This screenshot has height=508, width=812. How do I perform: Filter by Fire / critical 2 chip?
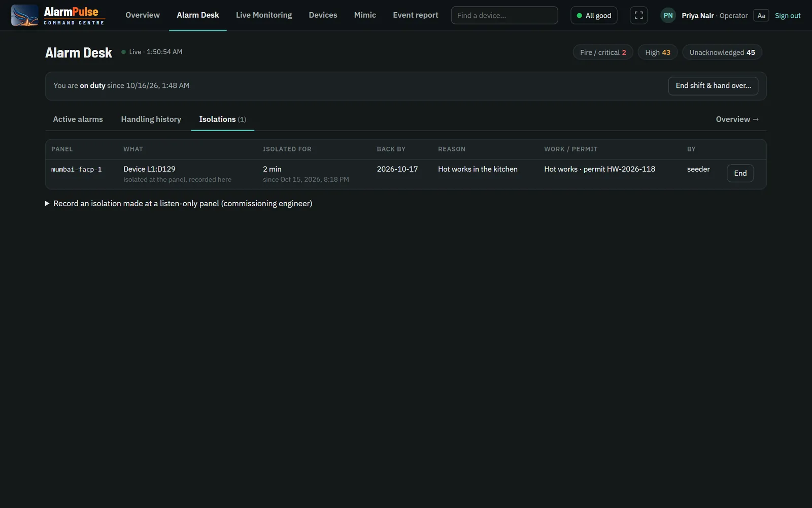pos(603,52)
